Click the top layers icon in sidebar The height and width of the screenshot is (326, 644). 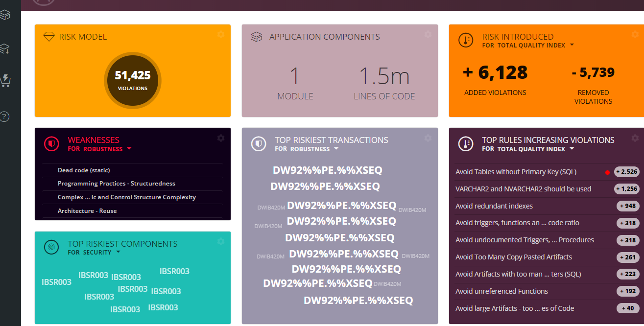[x=5, y=15]
